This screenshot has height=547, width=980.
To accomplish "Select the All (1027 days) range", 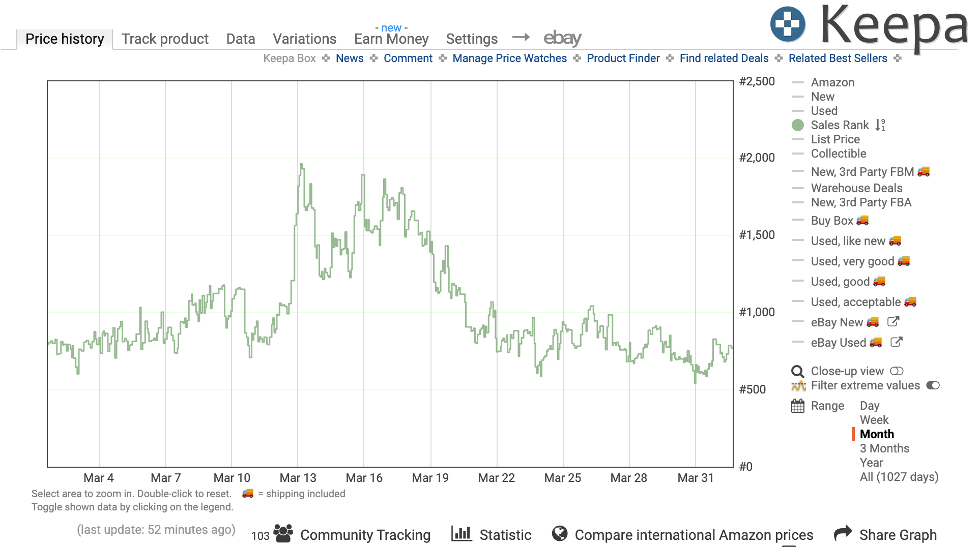I will point(899,477).
